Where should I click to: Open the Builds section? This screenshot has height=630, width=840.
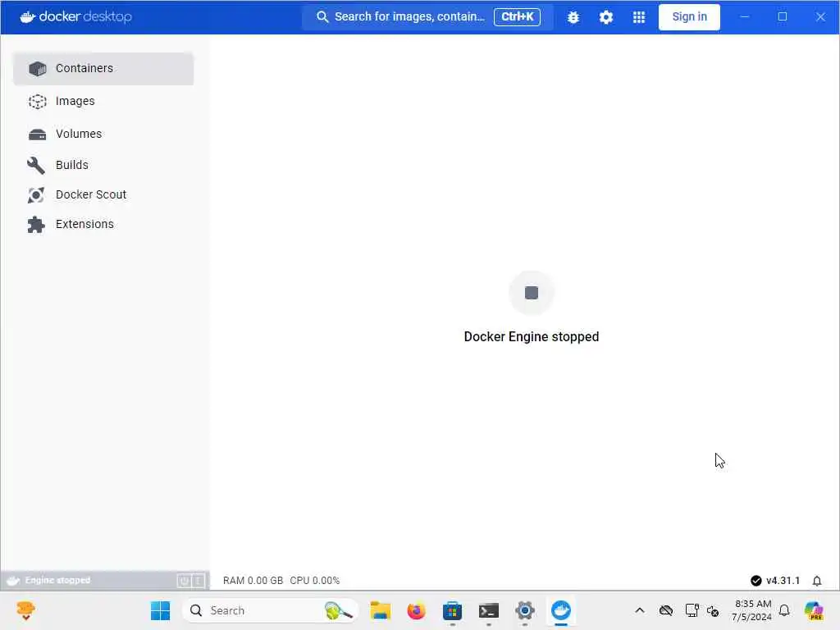pos(103,165)
